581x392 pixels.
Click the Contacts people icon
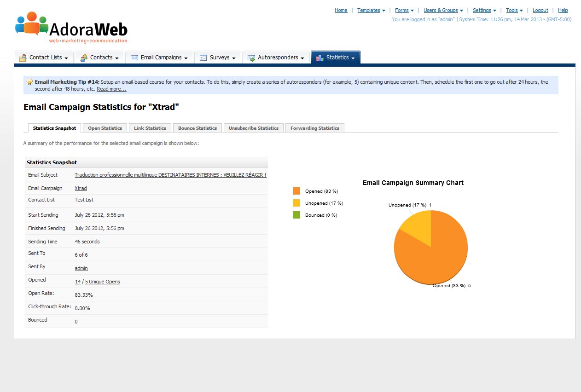click(84, 58)
